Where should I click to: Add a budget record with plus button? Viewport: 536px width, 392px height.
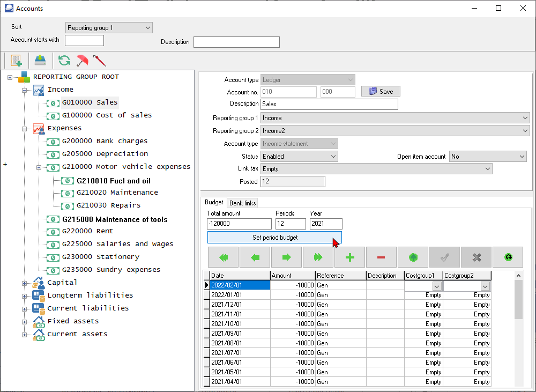(350, 257)
